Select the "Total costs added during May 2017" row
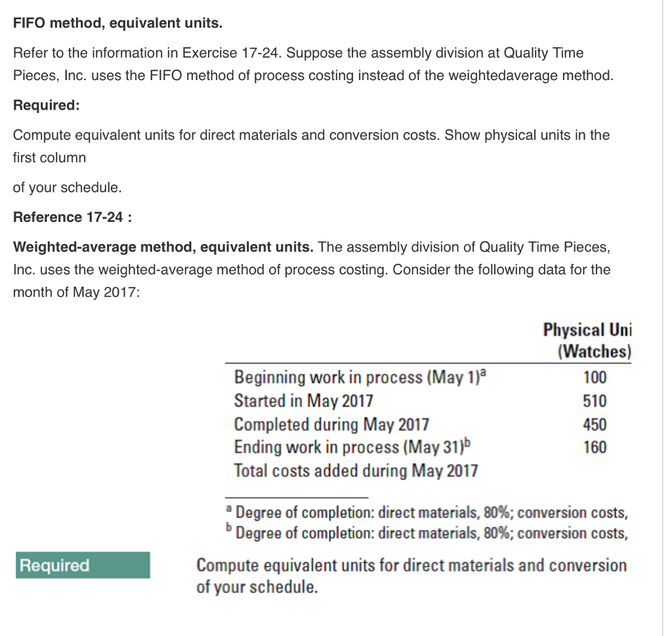 point(356,471)
